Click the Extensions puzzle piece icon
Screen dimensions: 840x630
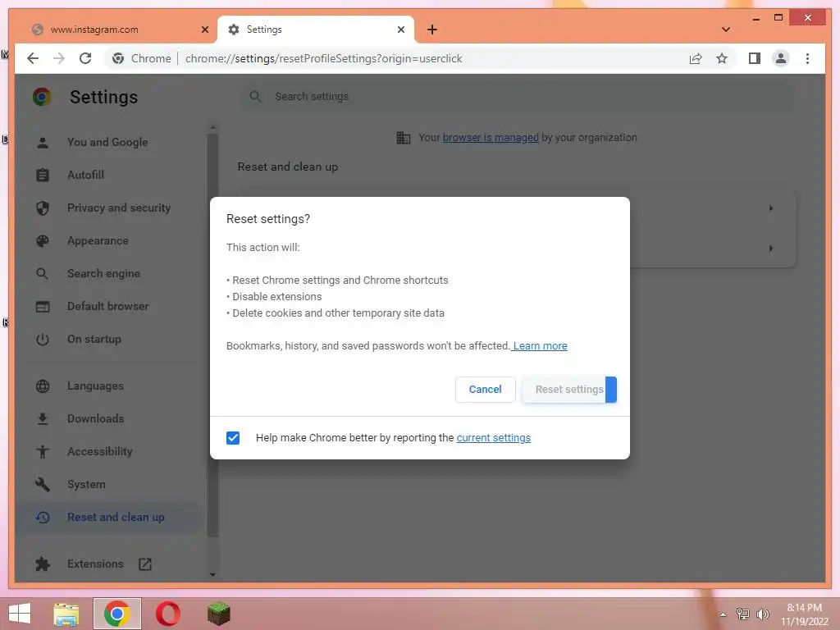point(43,564)
